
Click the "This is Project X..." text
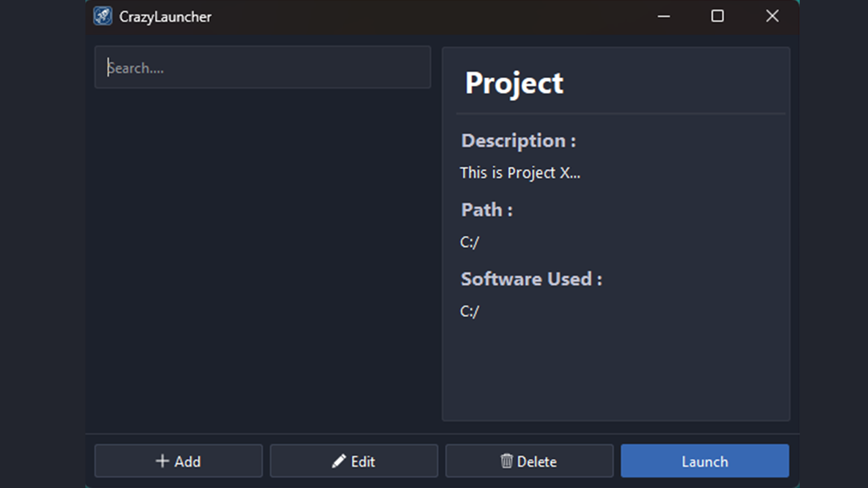(520, 173)
